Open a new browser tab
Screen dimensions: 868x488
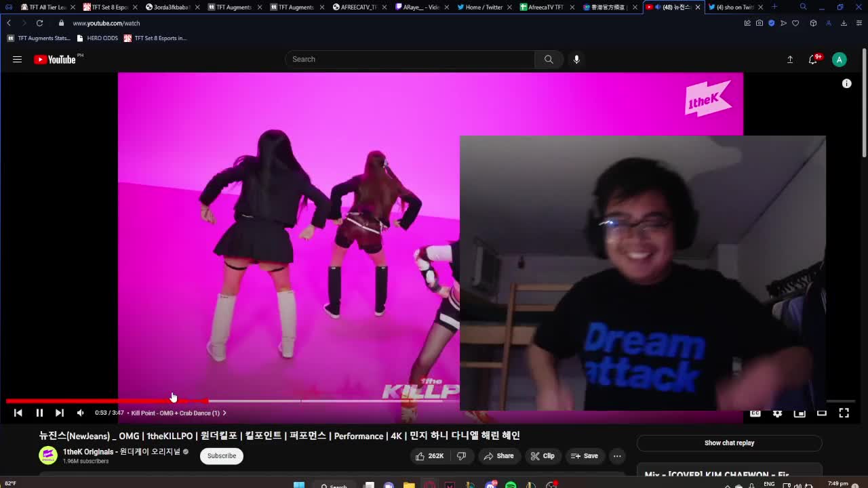pos(774,7)
